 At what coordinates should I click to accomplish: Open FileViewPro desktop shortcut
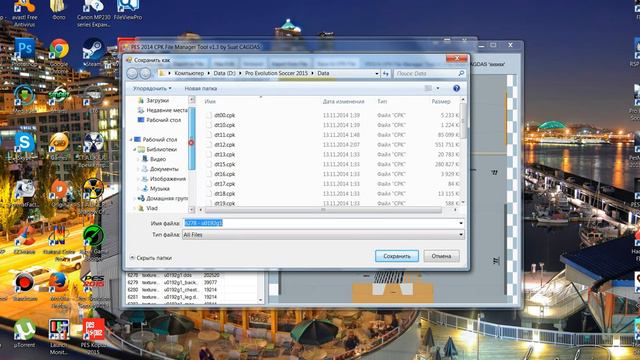(128, 10)
